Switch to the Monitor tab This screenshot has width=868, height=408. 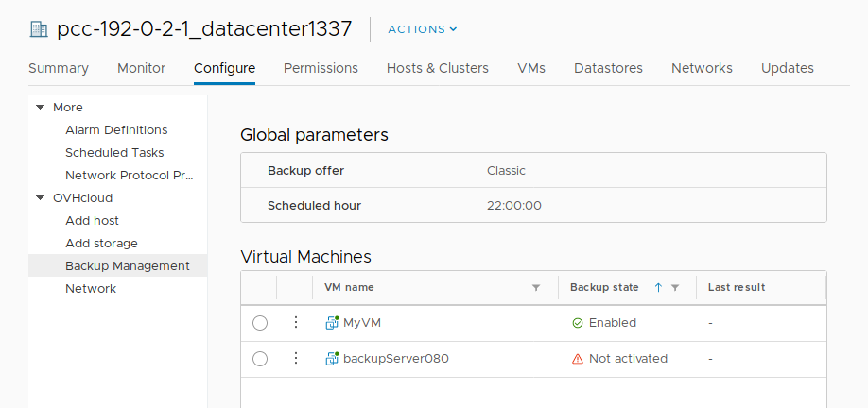pos(141,68)
